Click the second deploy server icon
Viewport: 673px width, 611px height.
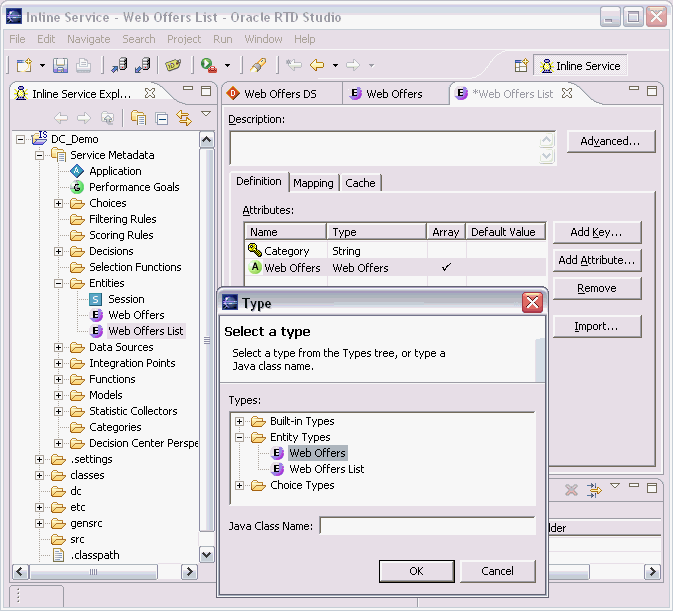click(142, 65)
